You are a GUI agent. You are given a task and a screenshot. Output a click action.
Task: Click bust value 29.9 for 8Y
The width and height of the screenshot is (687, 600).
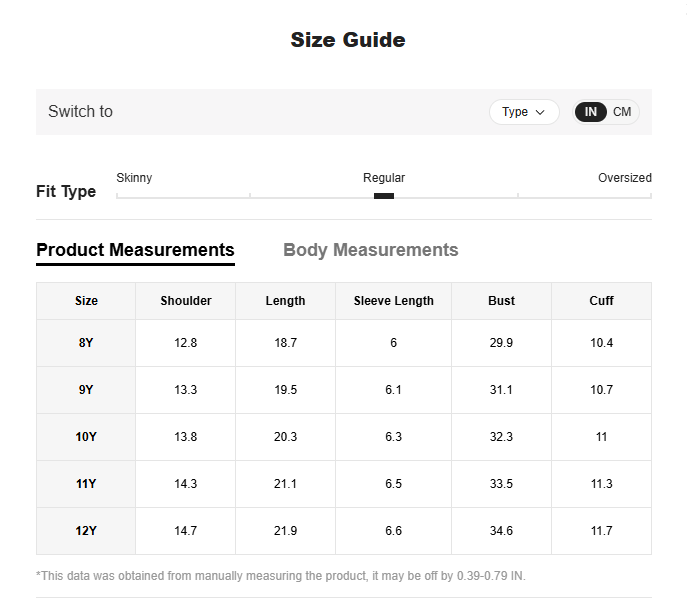[x=501, y=343]
